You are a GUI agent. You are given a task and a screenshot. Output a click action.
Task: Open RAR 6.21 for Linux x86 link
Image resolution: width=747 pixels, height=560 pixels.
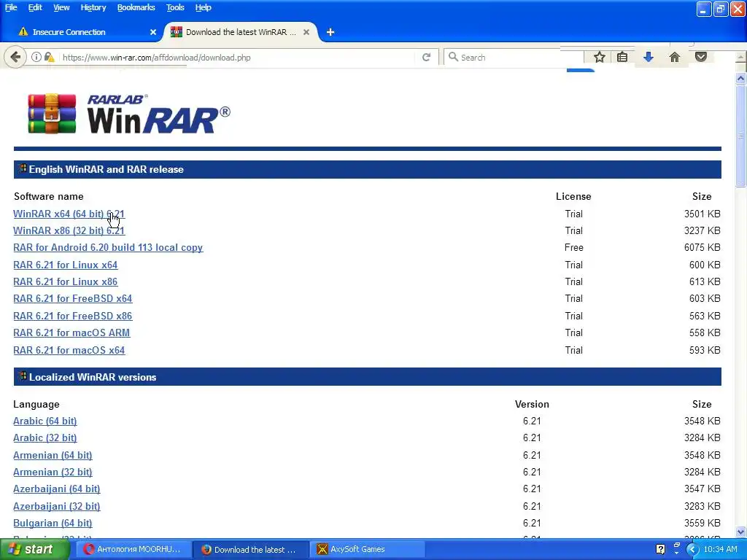65,281
